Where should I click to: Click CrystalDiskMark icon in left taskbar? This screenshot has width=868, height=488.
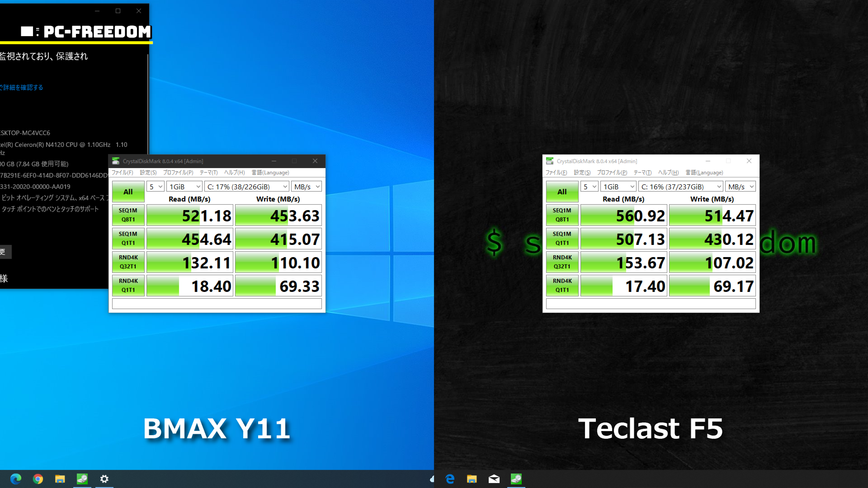point(82,479)
